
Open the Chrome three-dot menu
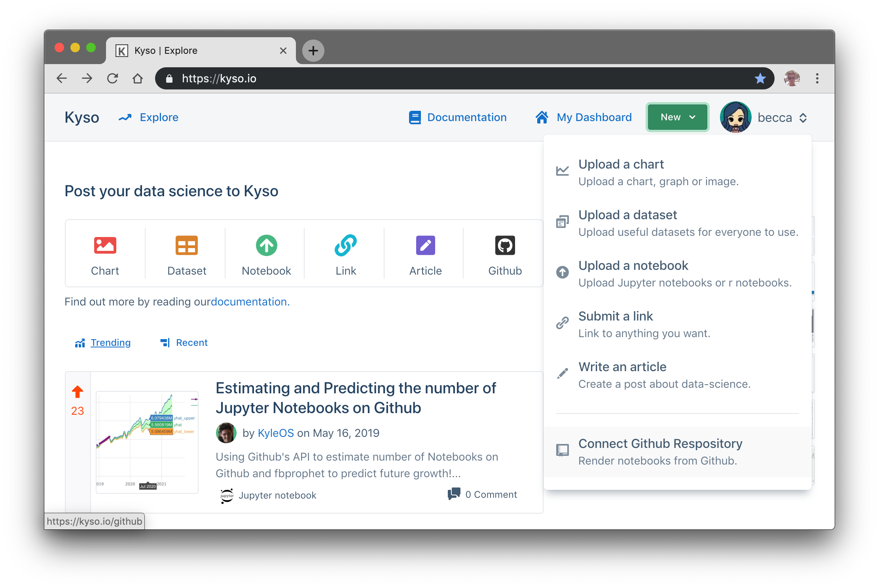[x=817, y=78]
